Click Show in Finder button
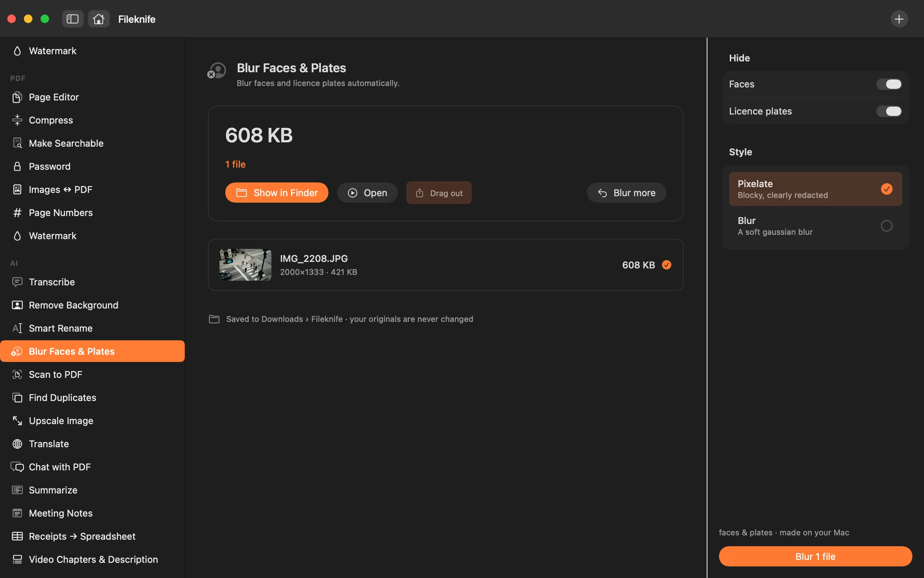This screenshot has height=578, width=924. 276,193
